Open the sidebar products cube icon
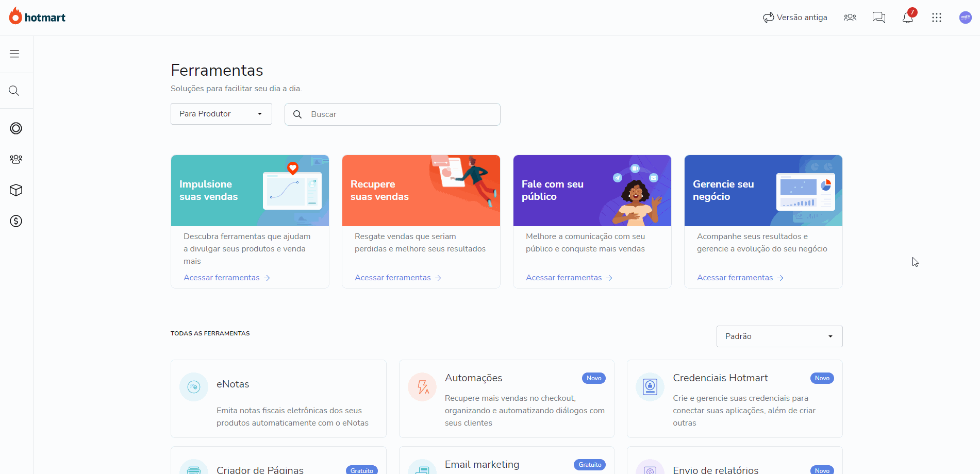This screenshot has height=474, width=980. (16, 190)
